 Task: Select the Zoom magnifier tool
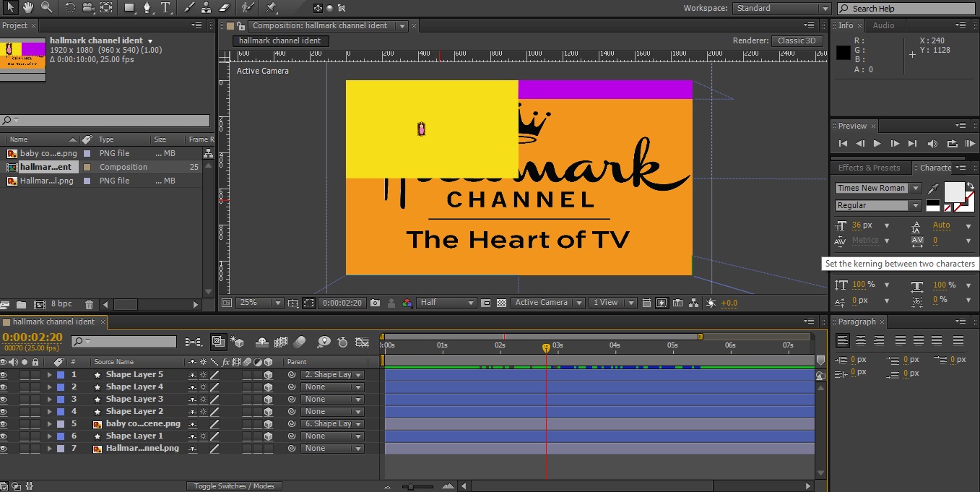click(46, 7)
